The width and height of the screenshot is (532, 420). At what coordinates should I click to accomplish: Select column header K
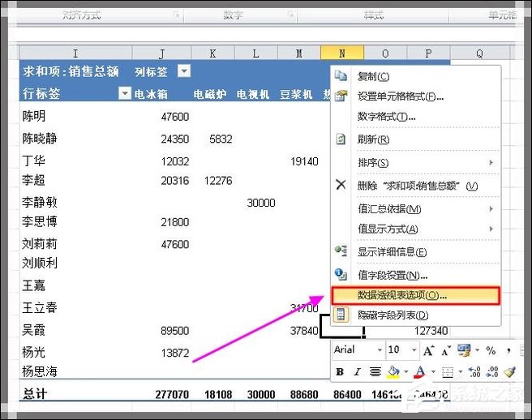213,54
